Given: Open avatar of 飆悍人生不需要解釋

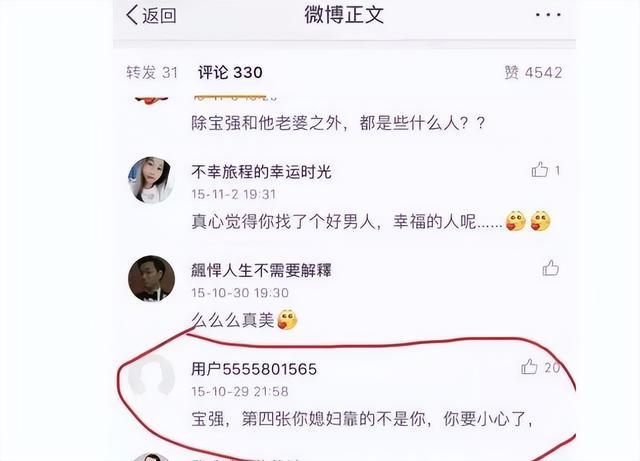Looking at the screenshot, I should tap(151, 278).
